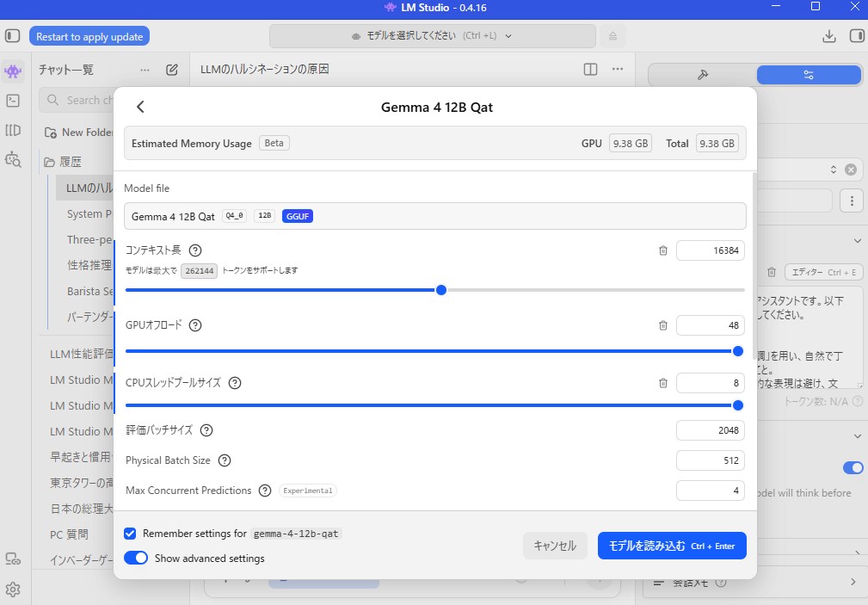Collapse system prompt section chevron

click(x=857, y=241)
